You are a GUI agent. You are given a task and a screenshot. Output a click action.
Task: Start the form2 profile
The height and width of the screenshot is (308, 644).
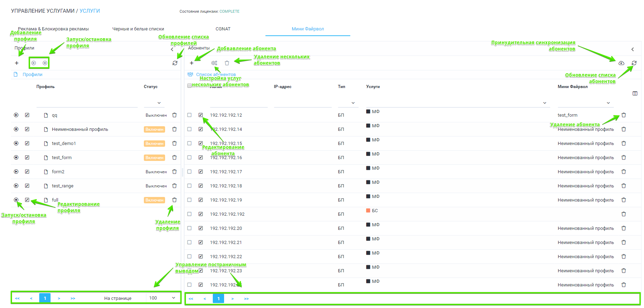(x=16, y=172)
